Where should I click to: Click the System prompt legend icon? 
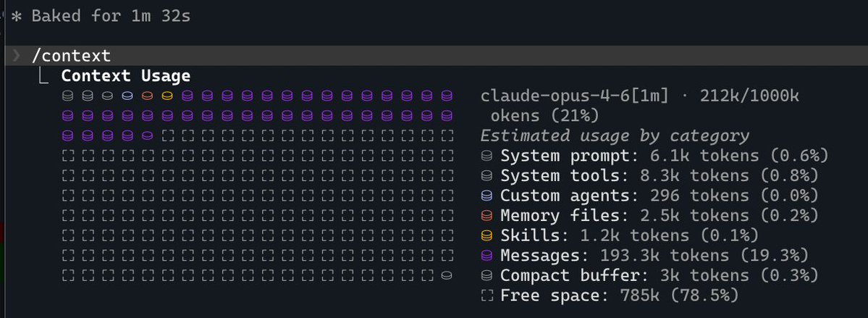pyautogui.click(x=486, y=156)
